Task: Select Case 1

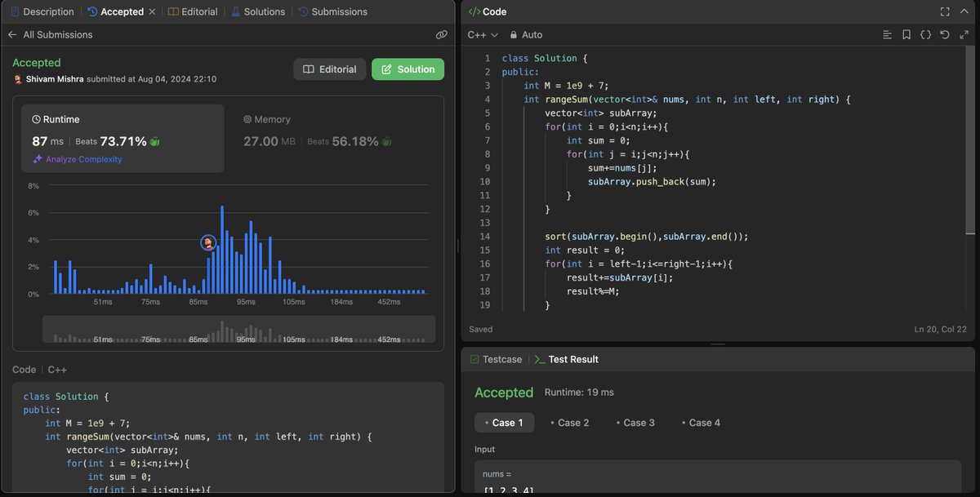Action: 505,423
